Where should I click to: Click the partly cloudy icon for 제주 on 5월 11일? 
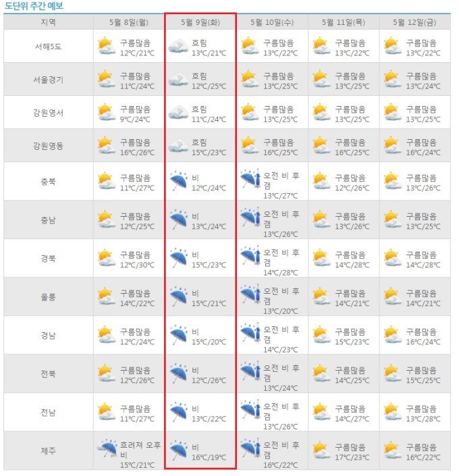322,451
